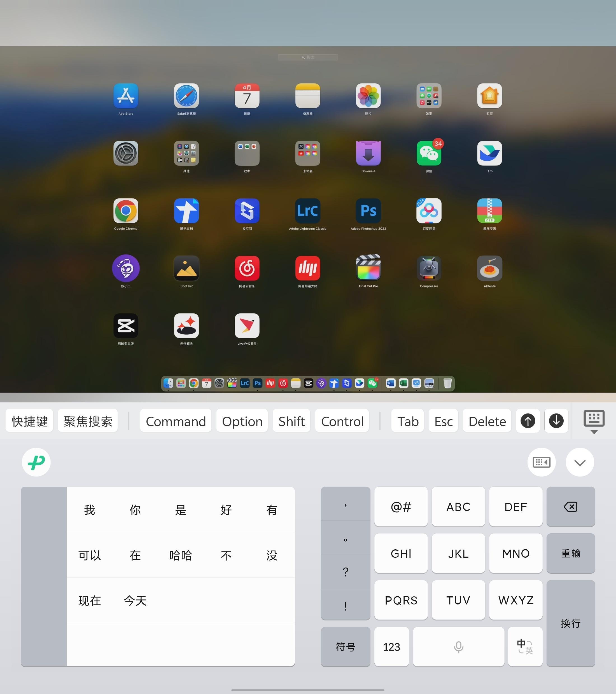Collapse input panel with chevron down
This screenshot has width=616, height=694.
point(580,462)
